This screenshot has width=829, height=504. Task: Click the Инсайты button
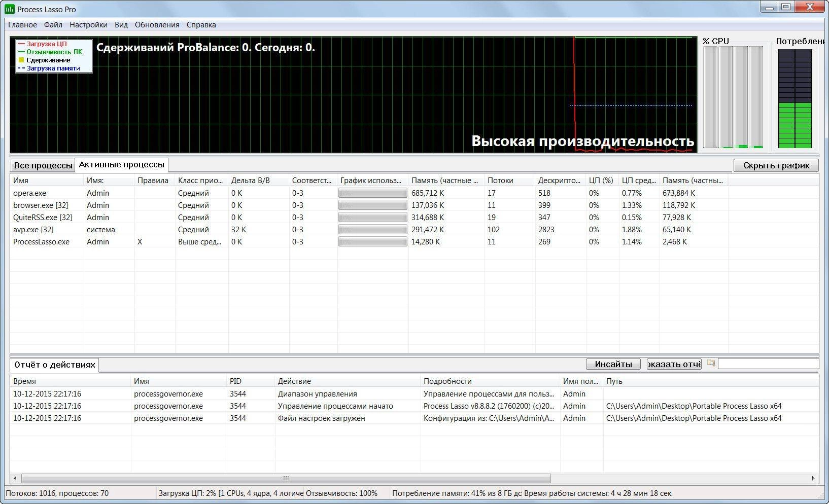point(613,364)
